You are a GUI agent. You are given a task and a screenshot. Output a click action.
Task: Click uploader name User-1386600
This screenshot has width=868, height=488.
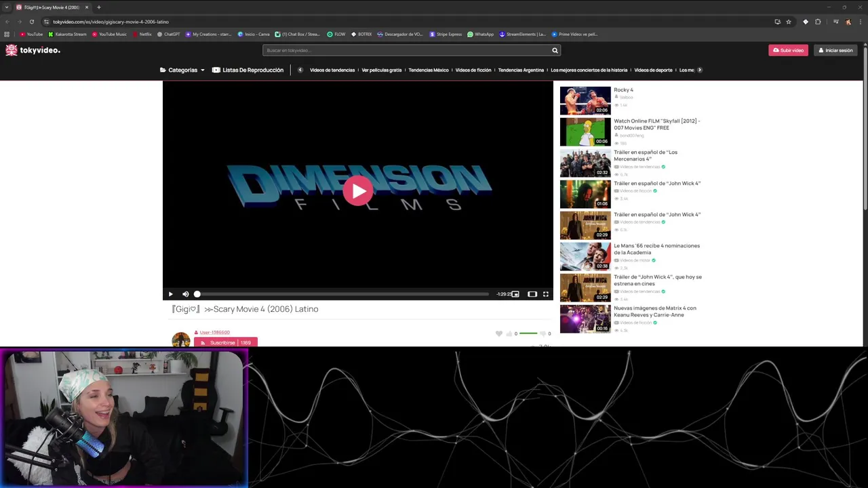(215, 332)
